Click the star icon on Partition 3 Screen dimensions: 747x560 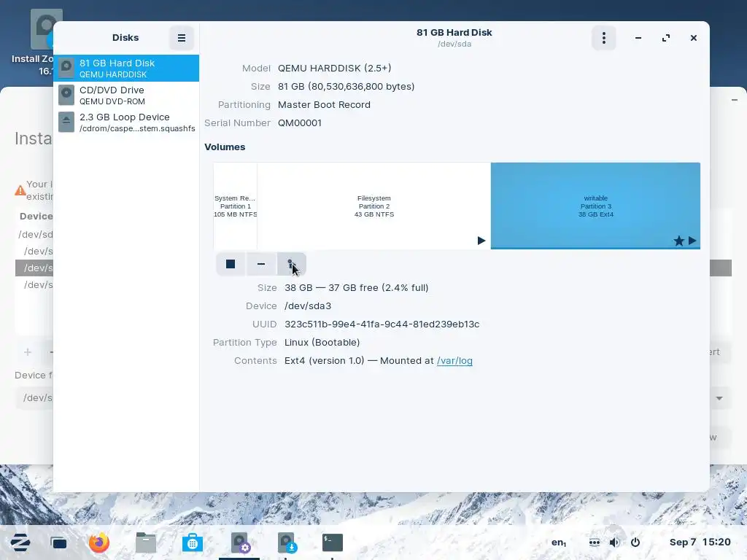coord(679,241)
